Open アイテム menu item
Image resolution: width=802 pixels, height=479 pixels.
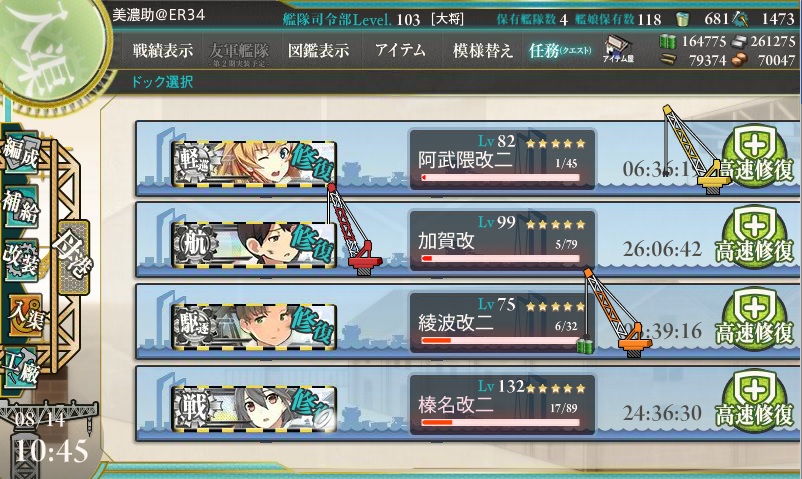tap(400, 50)
